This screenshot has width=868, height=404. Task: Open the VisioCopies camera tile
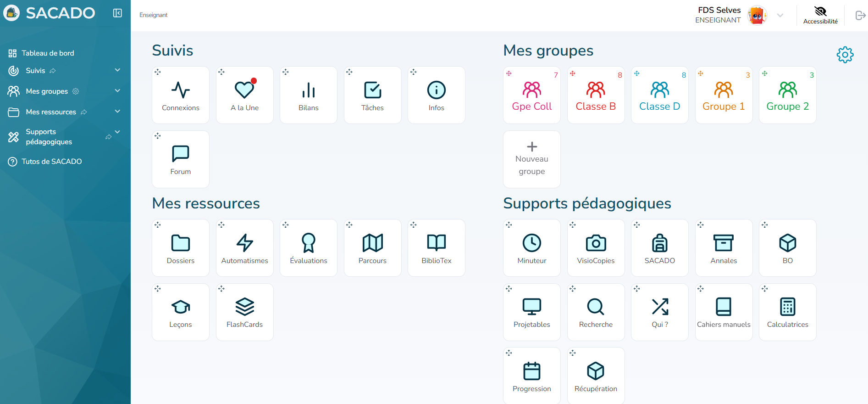596,248
